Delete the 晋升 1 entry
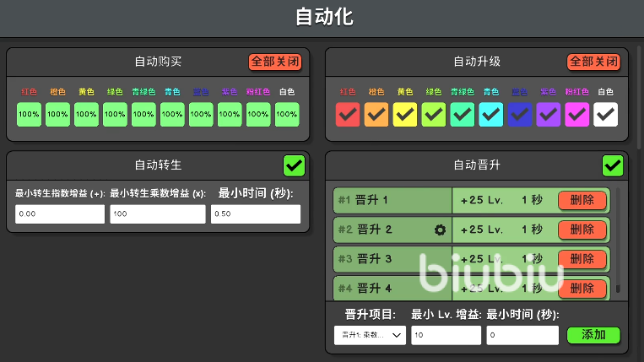 [x=582, y=201]
